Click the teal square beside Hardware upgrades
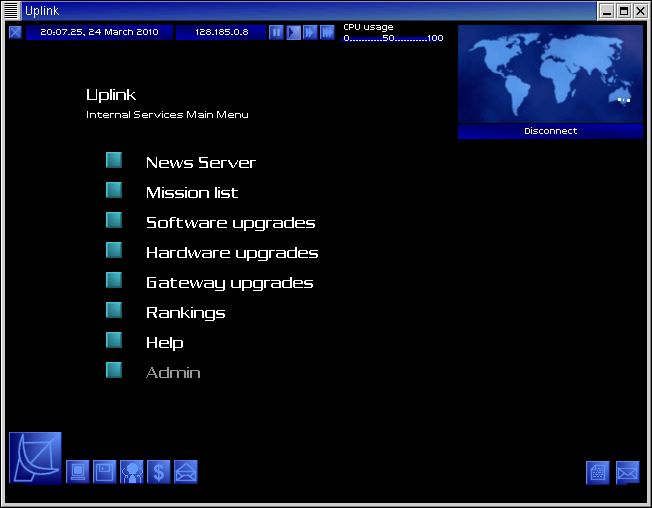 click(x=114, y=250)
